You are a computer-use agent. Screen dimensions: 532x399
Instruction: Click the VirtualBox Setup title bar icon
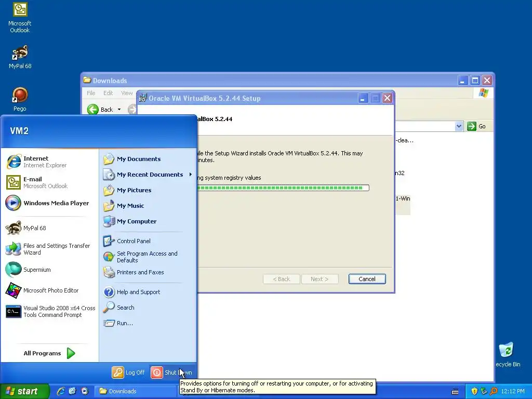[143, 98]
